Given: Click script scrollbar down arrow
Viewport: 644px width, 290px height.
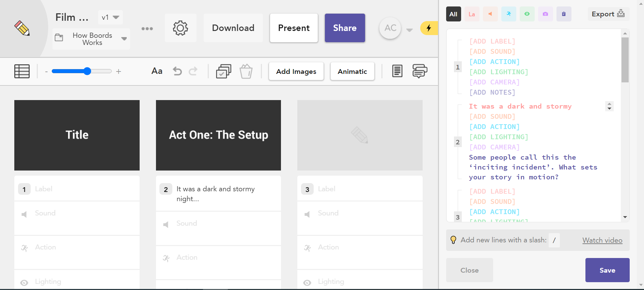Looking at the screenshot, I should pyautogui.click(x=625, y=217).
